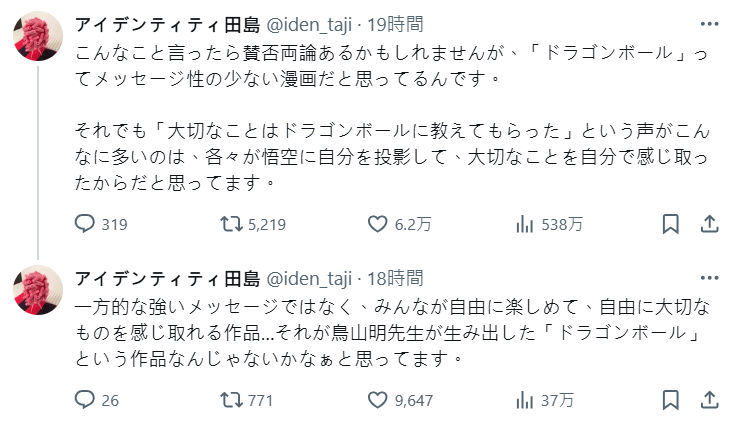View analytics of first tweet showing 538万

click(523, 224)
